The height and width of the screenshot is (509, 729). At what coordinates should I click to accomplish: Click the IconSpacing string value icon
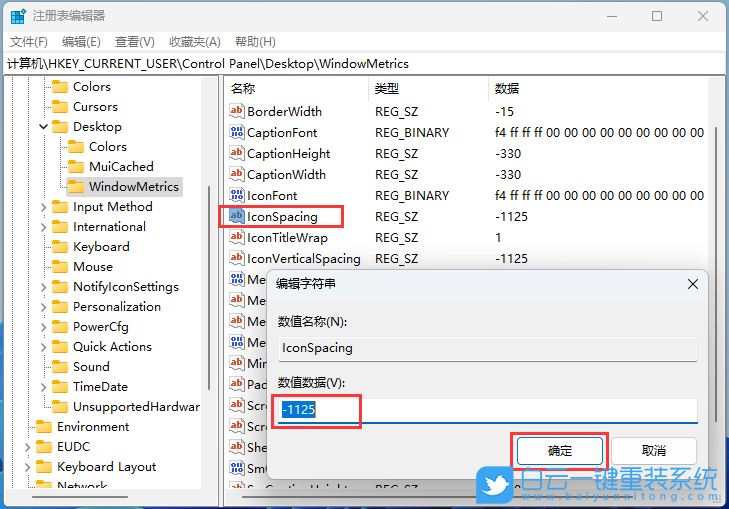pyautogui.click(x=237, y=216)
